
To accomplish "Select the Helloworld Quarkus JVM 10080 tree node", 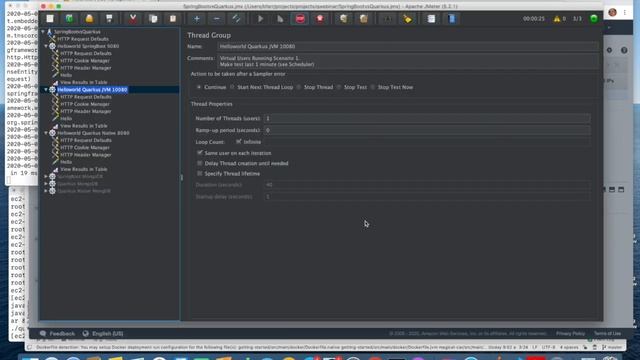I will pos(92,89).
